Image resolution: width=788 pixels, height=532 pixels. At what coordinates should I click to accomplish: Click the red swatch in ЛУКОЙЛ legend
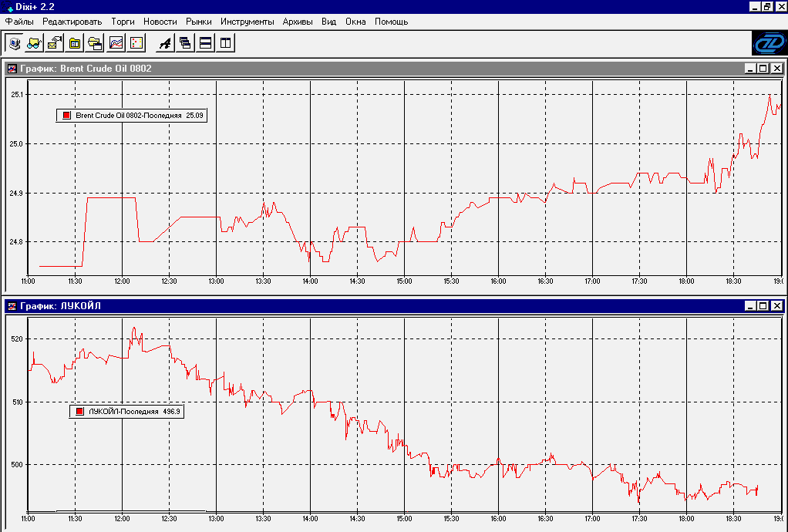(x=79, y=412)
